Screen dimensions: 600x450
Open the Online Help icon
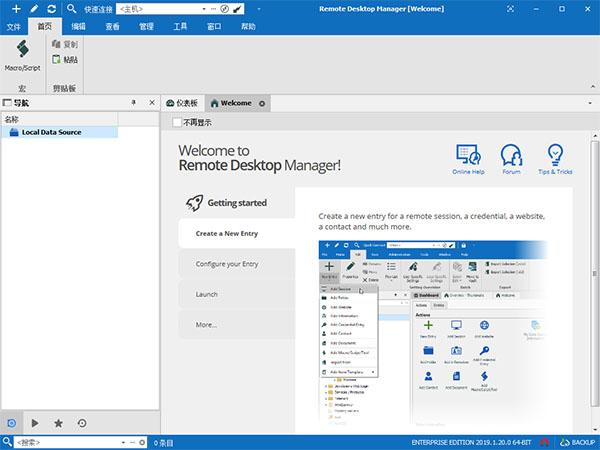468,158
